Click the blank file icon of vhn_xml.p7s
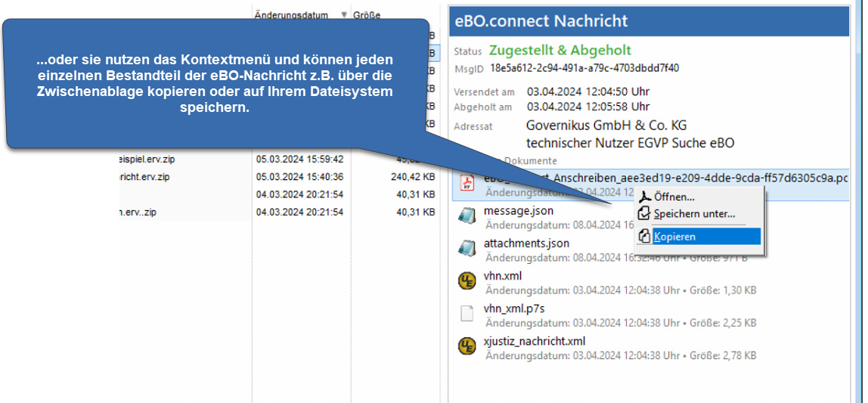This screenshot has width=868, height=403. [x=467, y=313]
